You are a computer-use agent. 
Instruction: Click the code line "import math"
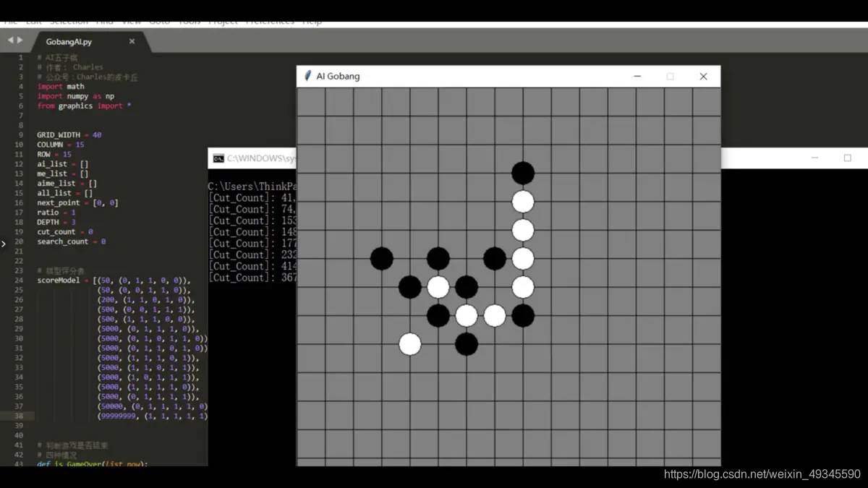click(61, 86)
